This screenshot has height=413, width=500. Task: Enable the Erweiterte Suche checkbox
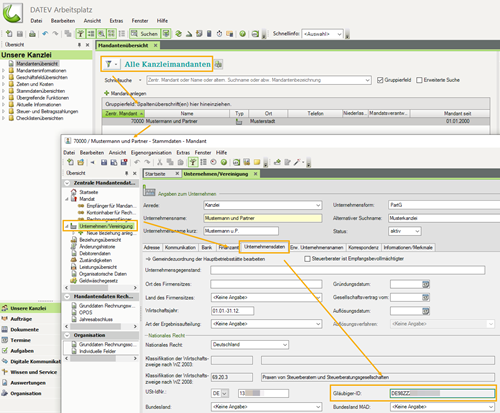click(x=419, y=80)
